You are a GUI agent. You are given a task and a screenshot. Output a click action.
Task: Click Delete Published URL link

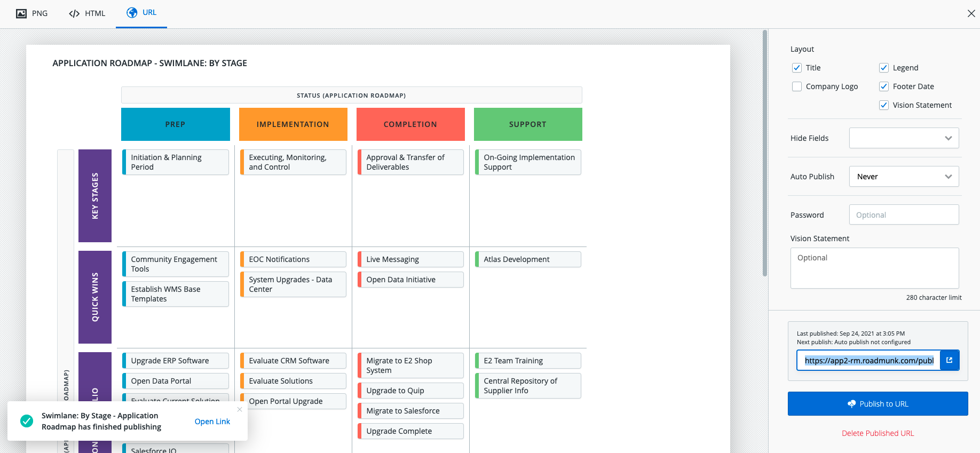pyautogui.click(x=878, y=433)
